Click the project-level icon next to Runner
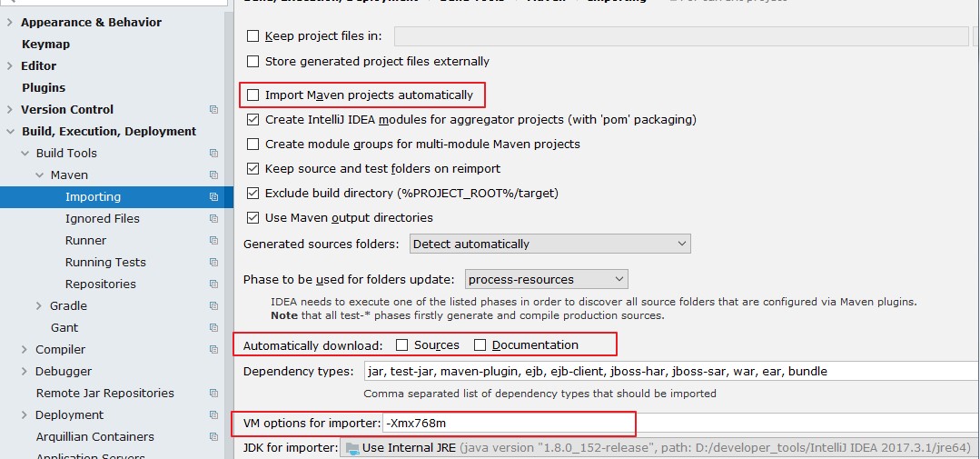This screenshot has width=980, height=459. point(213,241)
